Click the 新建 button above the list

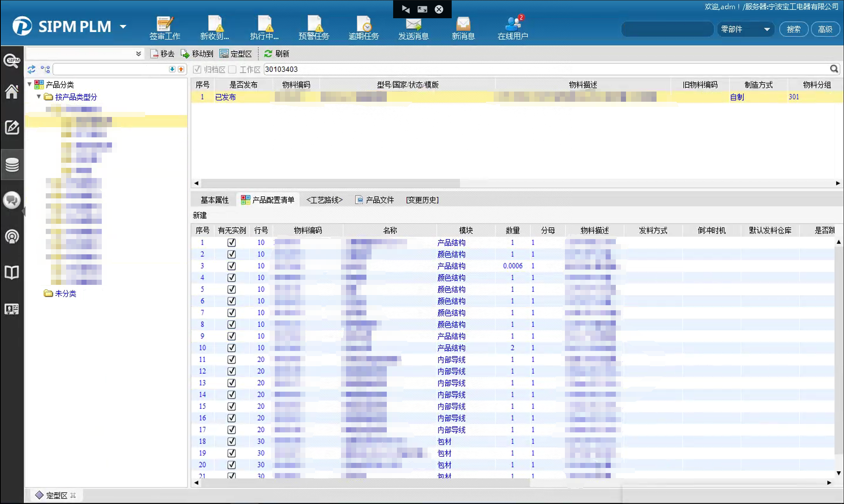tap(200, 215)
